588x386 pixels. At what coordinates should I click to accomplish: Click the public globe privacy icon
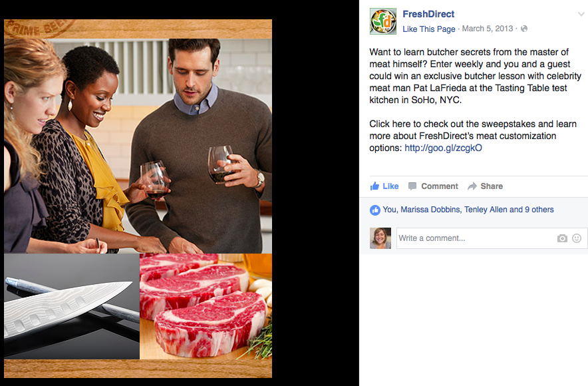[524, 29]
